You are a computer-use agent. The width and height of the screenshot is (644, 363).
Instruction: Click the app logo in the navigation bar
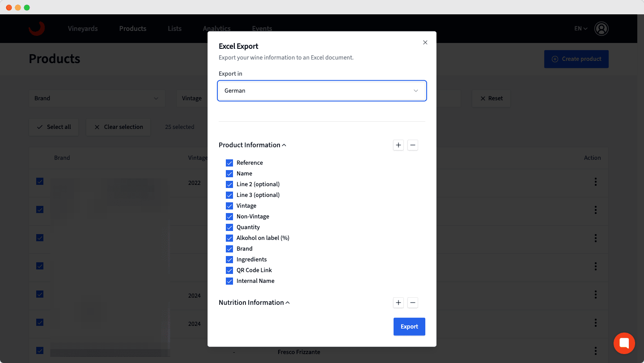[37, 28]
